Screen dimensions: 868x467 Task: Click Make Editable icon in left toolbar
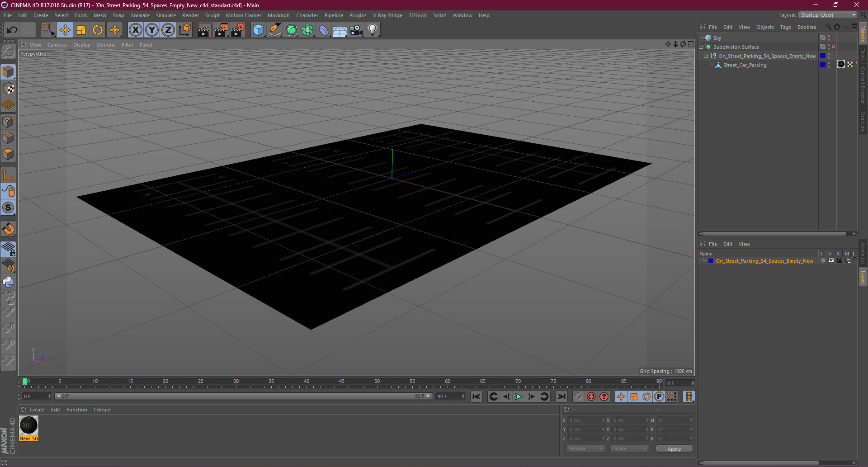8,51
